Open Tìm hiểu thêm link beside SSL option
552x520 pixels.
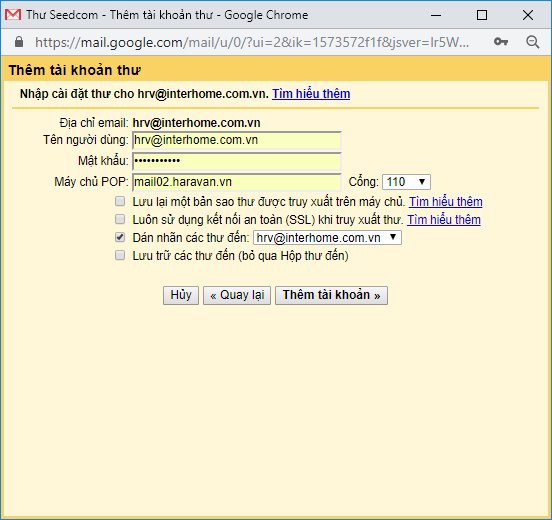click(x=444, y=220)
